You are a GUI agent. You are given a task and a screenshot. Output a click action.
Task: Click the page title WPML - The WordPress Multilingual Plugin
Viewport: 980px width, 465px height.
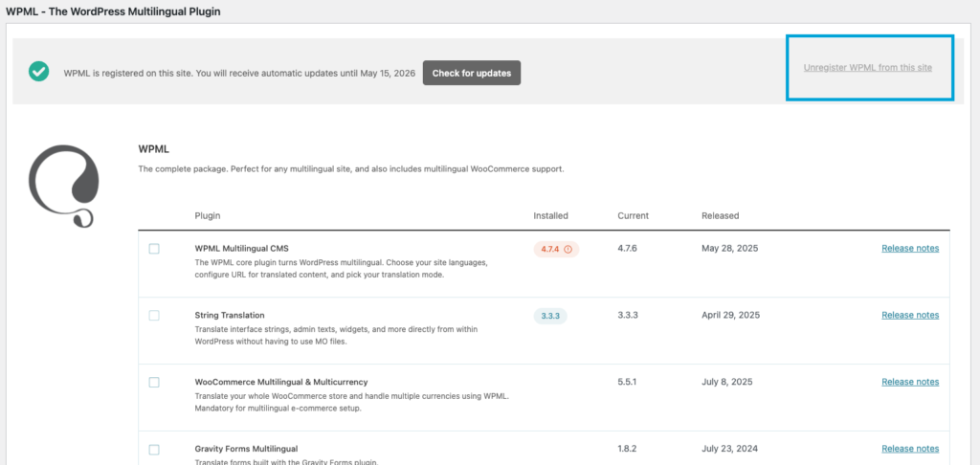point(113,11)
